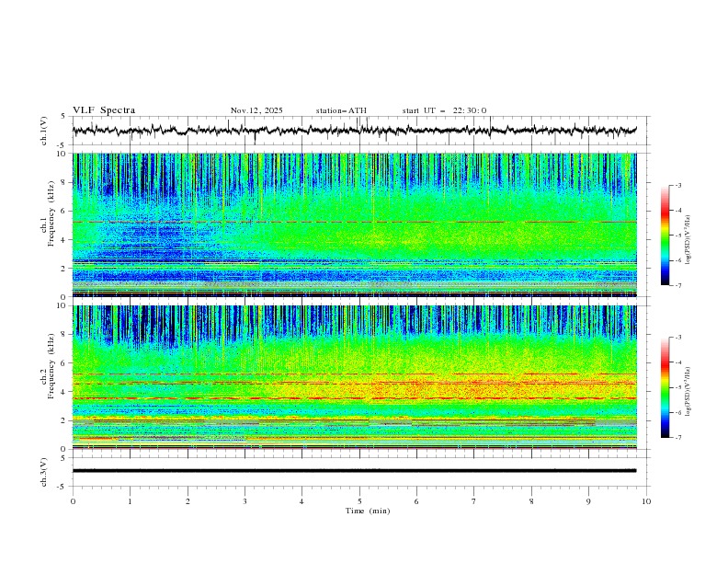
Task: Select the date label "Nov.12, 2025"
Action: tap(256, 110)
